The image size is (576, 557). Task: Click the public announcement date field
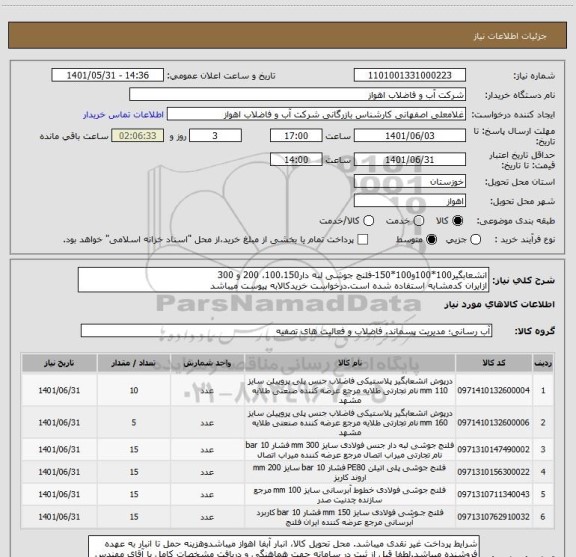[x=108, y=75]
